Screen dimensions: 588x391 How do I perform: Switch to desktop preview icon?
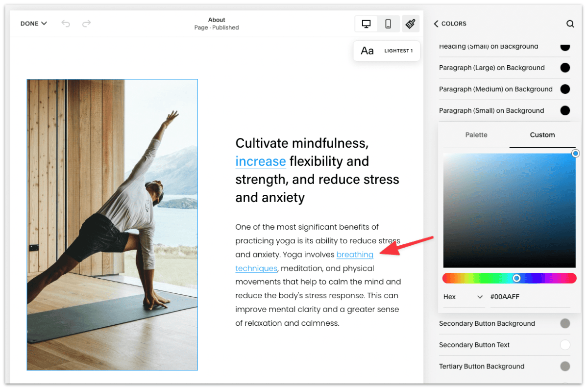pos(366,23)
